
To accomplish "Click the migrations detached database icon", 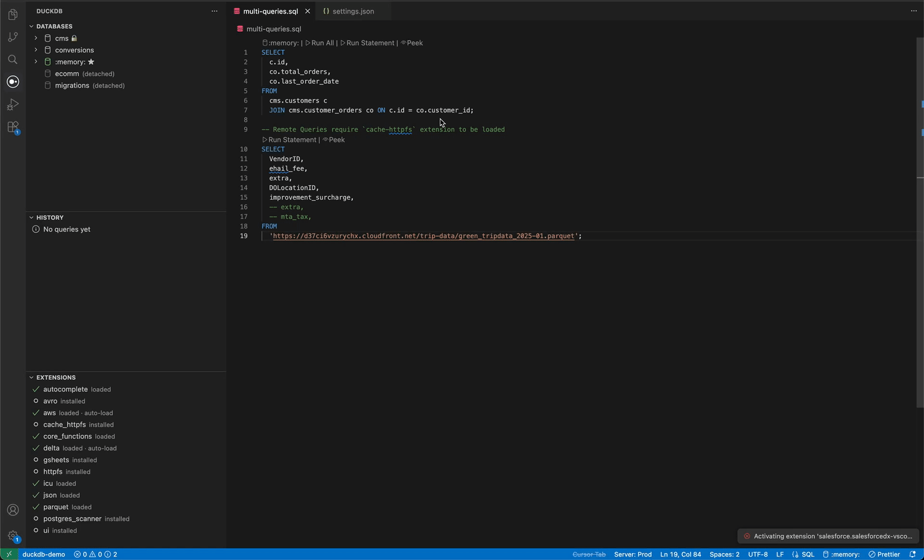I will pos(48,85).
